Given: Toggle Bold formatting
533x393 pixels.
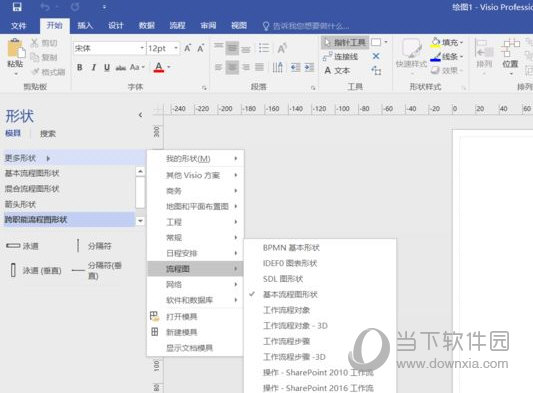Looking at the screenshot, I should click(80, 68).
